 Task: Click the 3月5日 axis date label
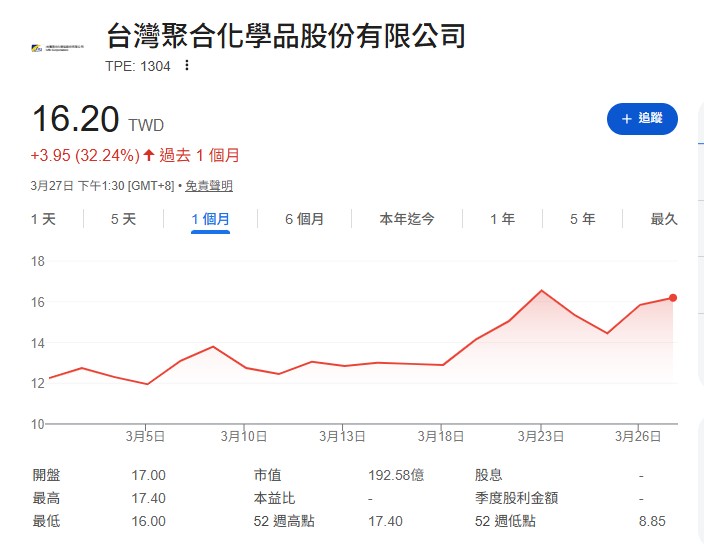click(145, 436)
